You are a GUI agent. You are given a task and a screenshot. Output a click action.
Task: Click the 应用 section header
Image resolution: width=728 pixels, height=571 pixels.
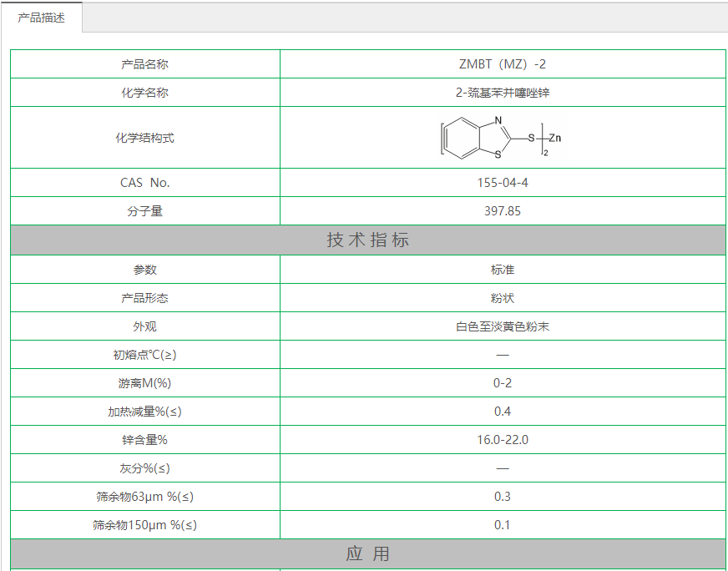point(368,554)
